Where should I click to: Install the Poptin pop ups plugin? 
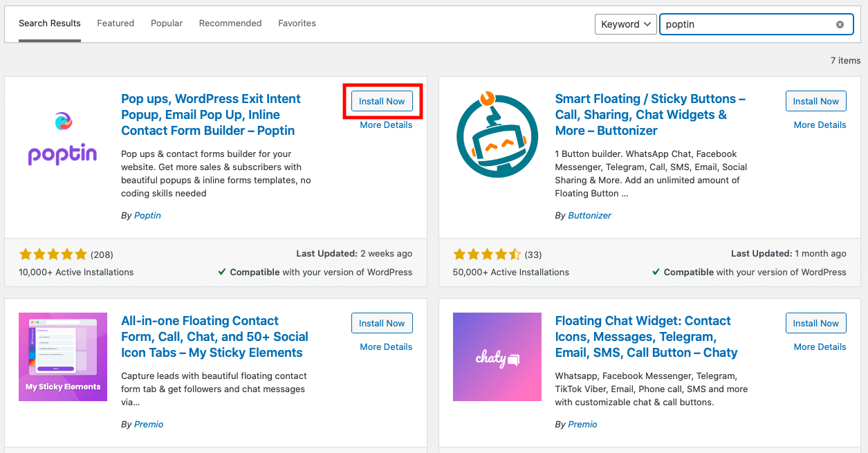coord(382,101)
